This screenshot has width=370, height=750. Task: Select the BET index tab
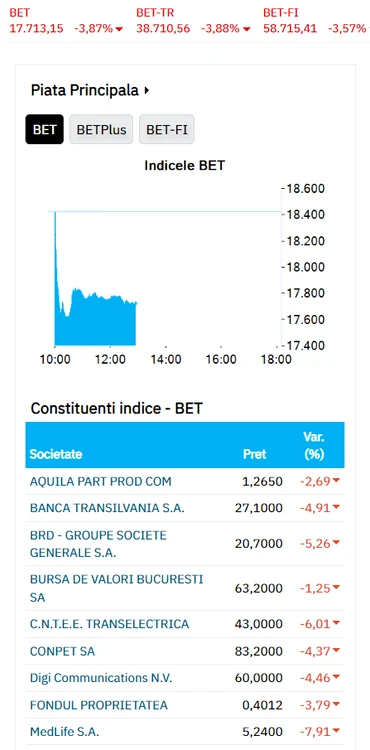tap(44, 129)
